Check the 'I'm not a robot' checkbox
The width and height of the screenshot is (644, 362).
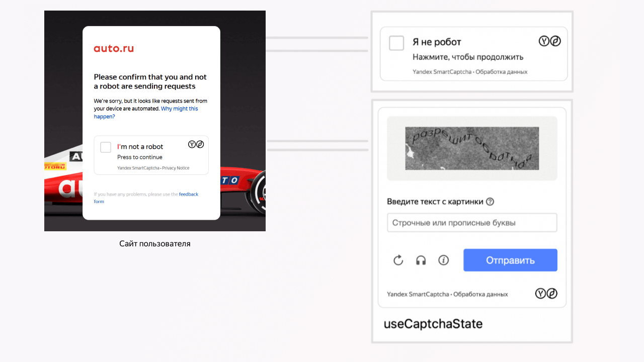pos(106,147)
